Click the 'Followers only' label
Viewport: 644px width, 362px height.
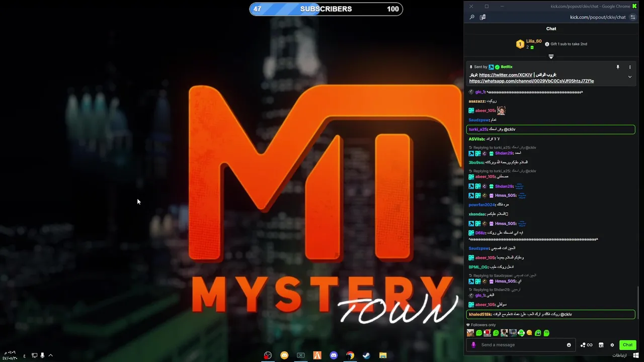coord(483,325)
